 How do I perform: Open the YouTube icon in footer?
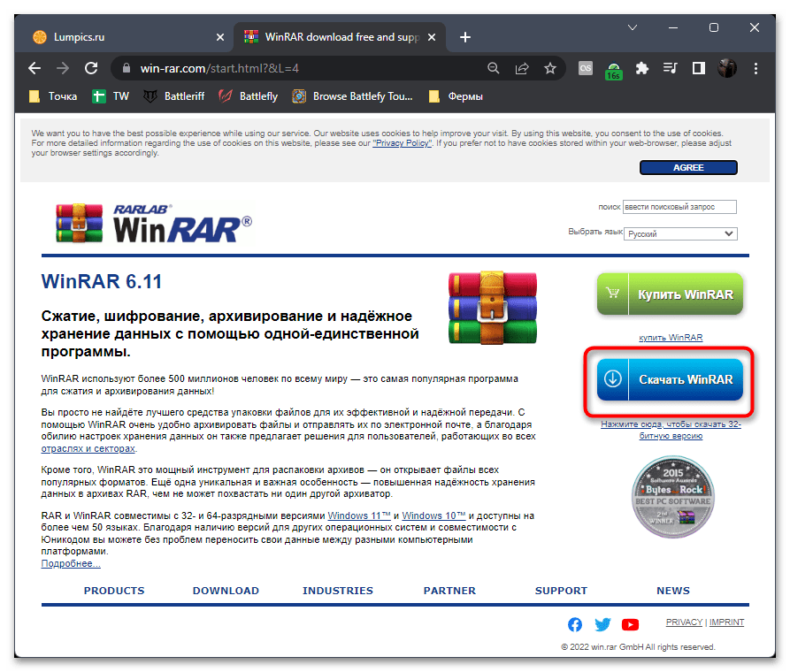coord(630,624)
